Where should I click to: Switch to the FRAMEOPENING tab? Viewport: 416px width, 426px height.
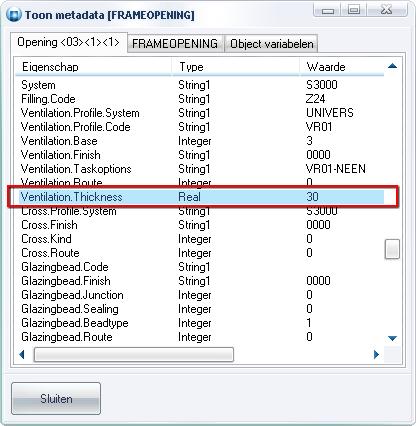(175, 44)
